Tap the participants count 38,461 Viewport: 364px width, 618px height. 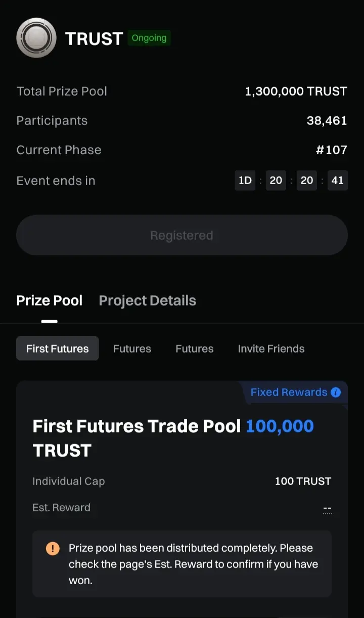pyautogui.click(x=327, y=121)
